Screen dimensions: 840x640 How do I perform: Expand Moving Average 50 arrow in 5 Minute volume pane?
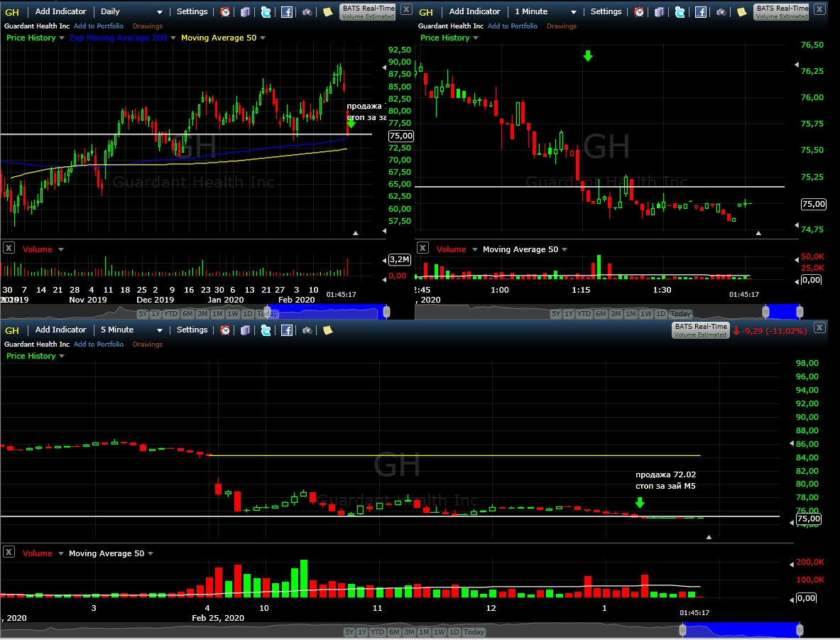(151, 554)
